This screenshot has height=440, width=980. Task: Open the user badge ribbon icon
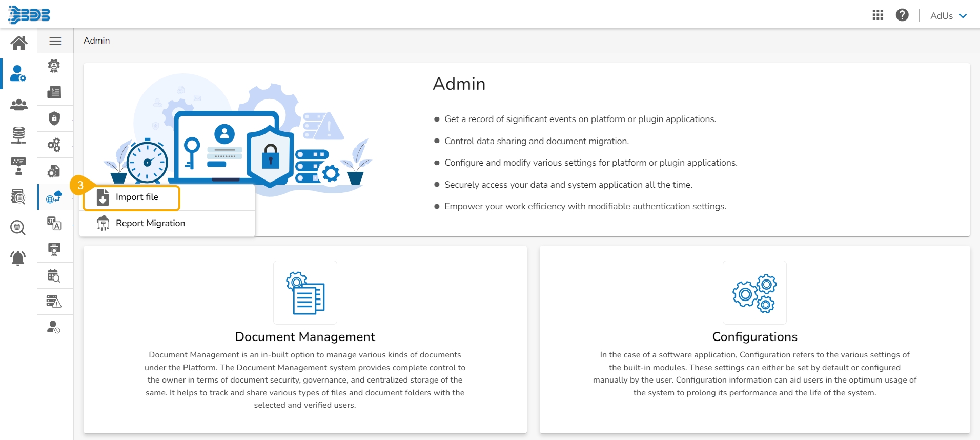[x=54, y=66]
